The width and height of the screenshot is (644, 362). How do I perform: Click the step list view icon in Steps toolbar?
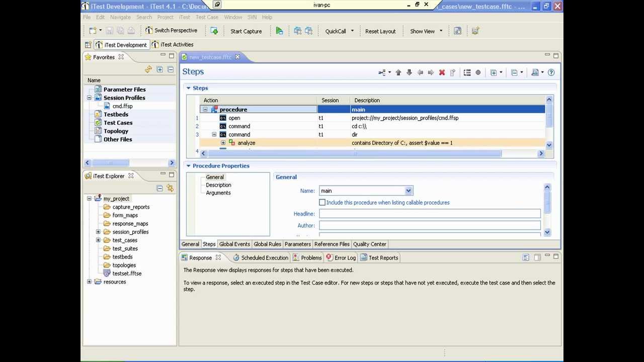tap(467, 72)
